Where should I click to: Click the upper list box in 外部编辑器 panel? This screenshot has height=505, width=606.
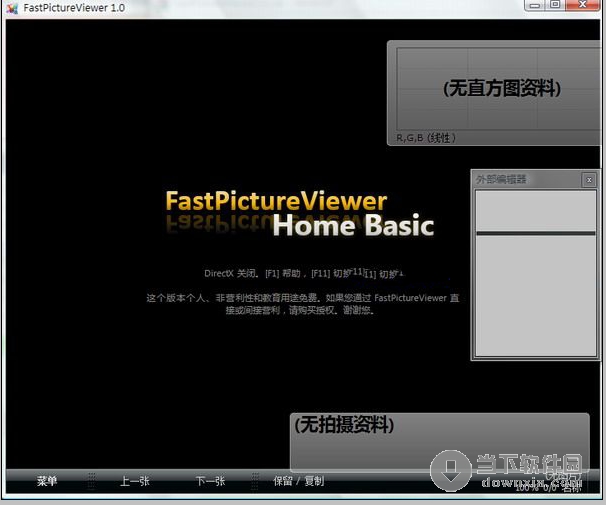click(536, 211)
